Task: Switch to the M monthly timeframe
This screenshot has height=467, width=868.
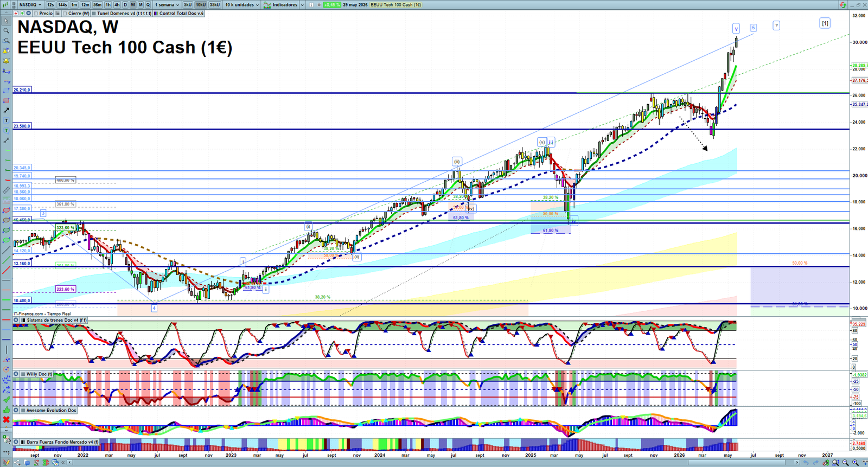Action: [x=141, y=4]
